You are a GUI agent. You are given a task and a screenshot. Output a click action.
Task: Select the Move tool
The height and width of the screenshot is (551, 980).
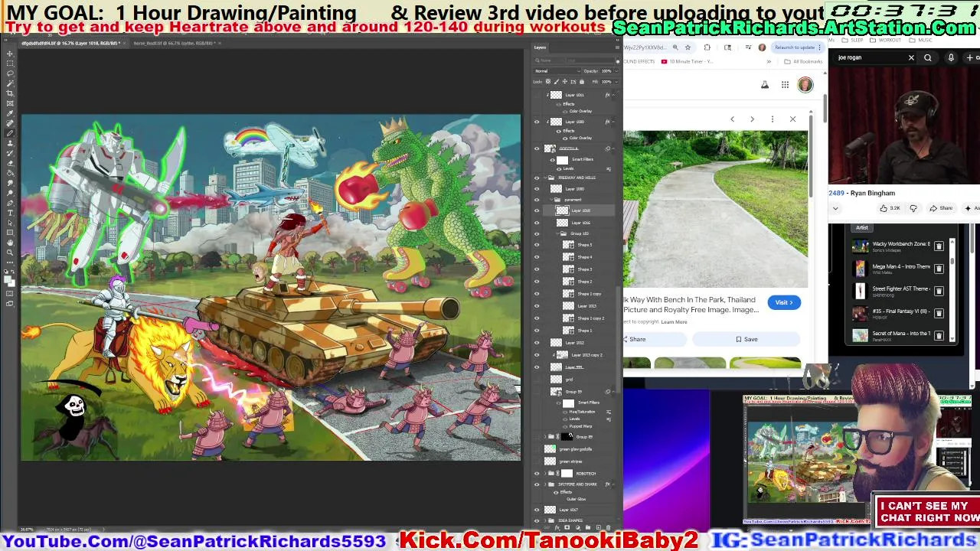click(x=10, y=53)
